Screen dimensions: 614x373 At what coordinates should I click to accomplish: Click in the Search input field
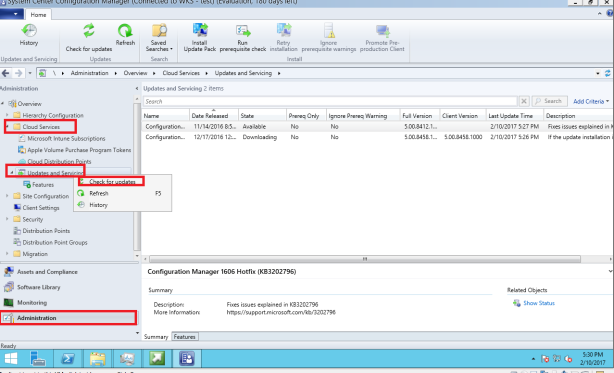coord(330,101)
